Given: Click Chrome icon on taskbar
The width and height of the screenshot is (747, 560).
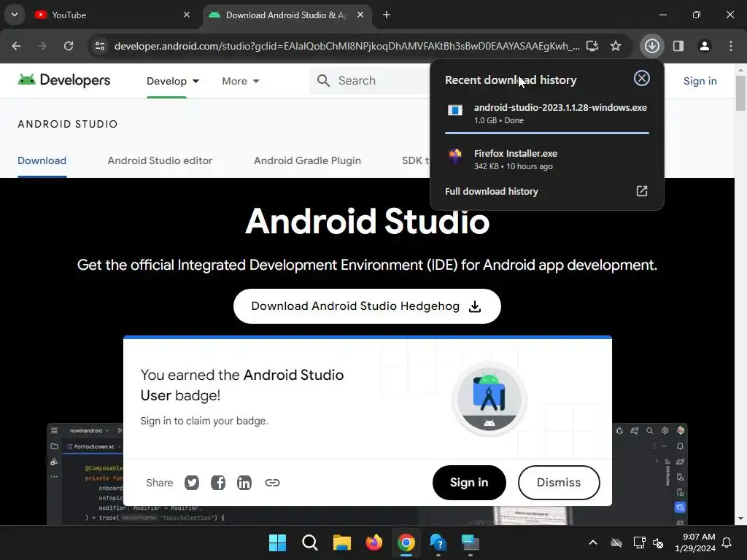Looking at the screenshot, I should click(406, 542).
